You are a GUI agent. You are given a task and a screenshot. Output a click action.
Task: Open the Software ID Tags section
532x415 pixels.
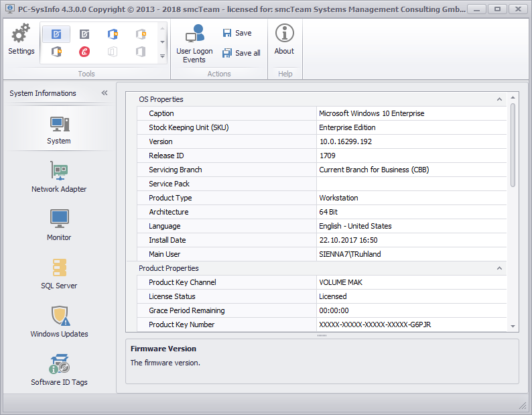pyautogui.click(x=59, y=370)
